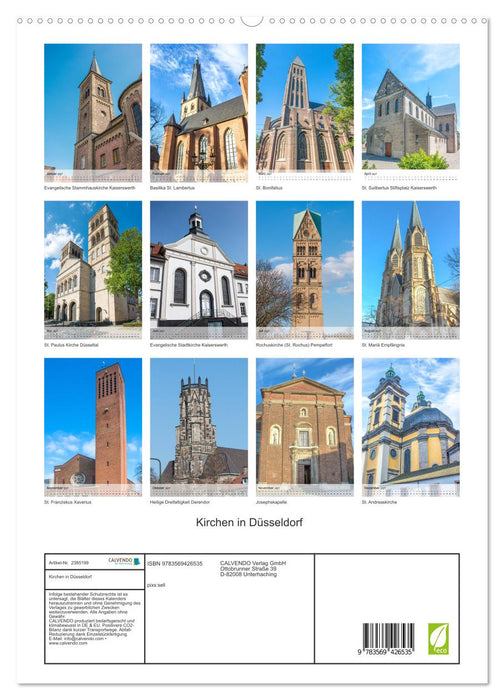This screenshot has height=700, width=504.
Task: Click caption 'St. Bonifatius'
Action: coord(269,188)
